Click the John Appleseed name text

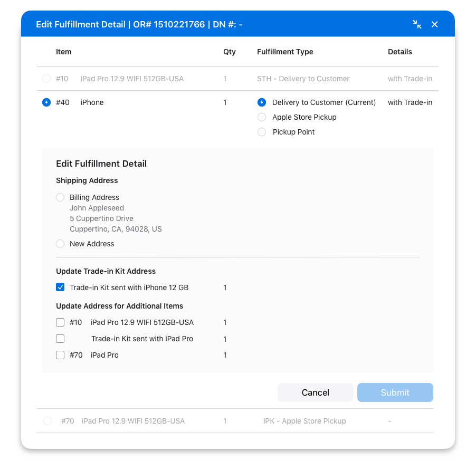click(97, 208)
